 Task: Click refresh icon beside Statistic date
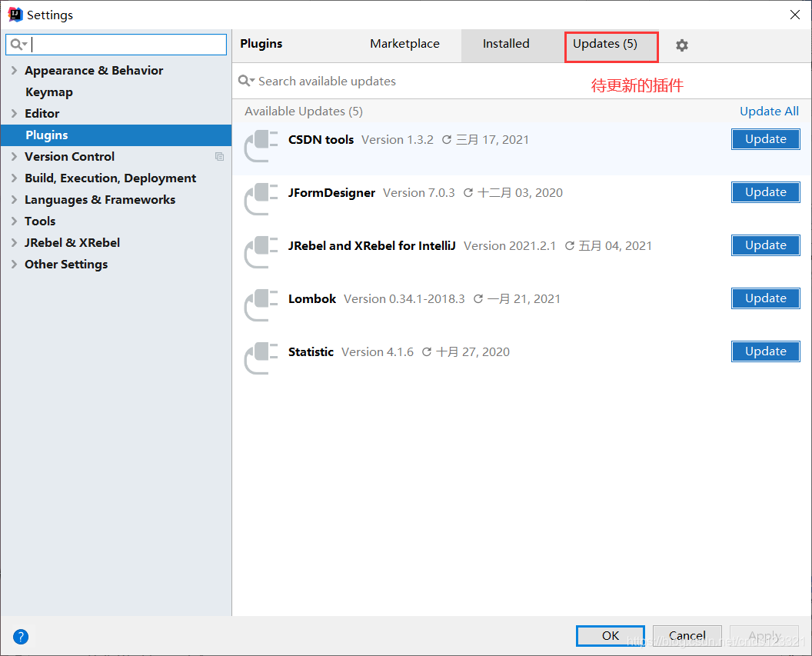(x=427, y=352)
